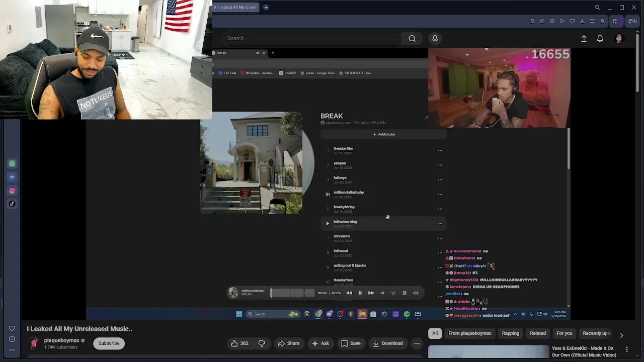Screen dimensions: 644x362
Task: Open File Explorer from streamed taskbar
Action: [x=362, y=314]
